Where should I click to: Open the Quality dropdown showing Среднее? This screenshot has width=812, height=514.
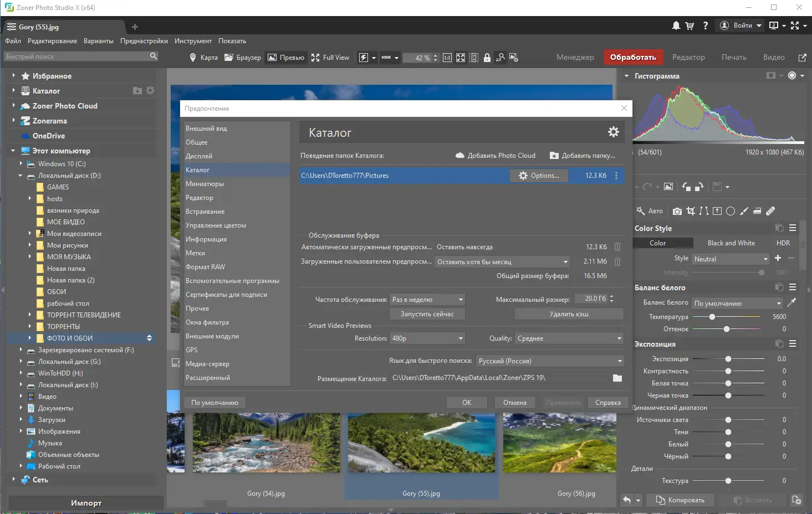(x=569, y=338)
